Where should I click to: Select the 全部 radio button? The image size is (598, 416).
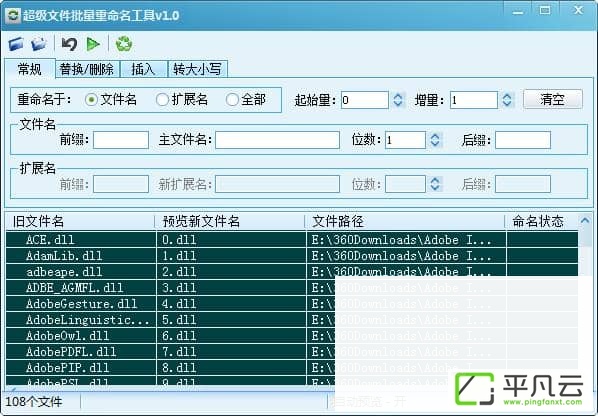tap(232, 100)
